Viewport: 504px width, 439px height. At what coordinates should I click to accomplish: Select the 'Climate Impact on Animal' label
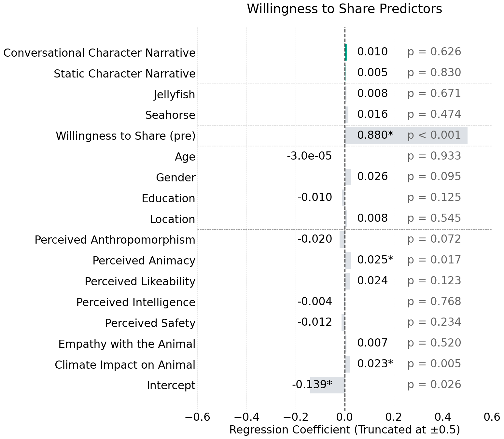coord(125,365)
